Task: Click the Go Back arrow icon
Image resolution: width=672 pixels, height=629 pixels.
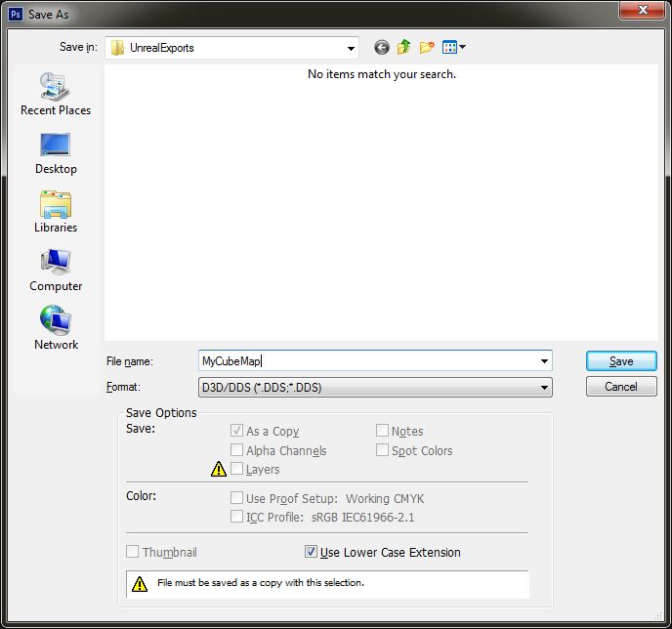Action: pyautogui.click(x=382, y=47)
